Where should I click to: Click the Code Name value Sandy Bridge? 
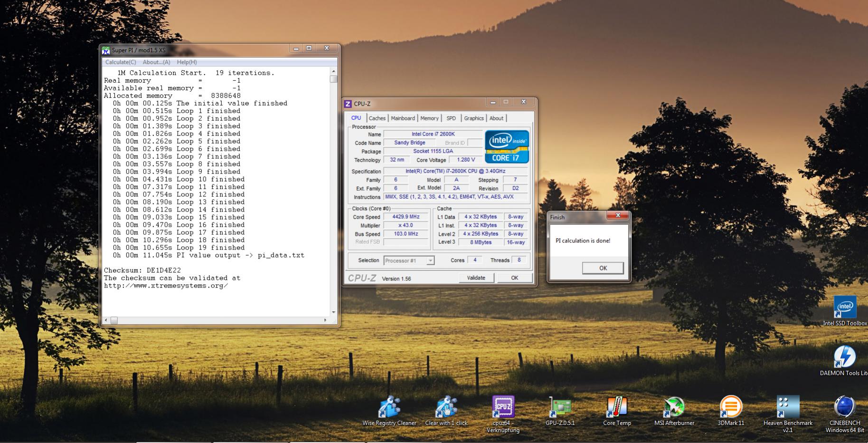tap(409, 143)
